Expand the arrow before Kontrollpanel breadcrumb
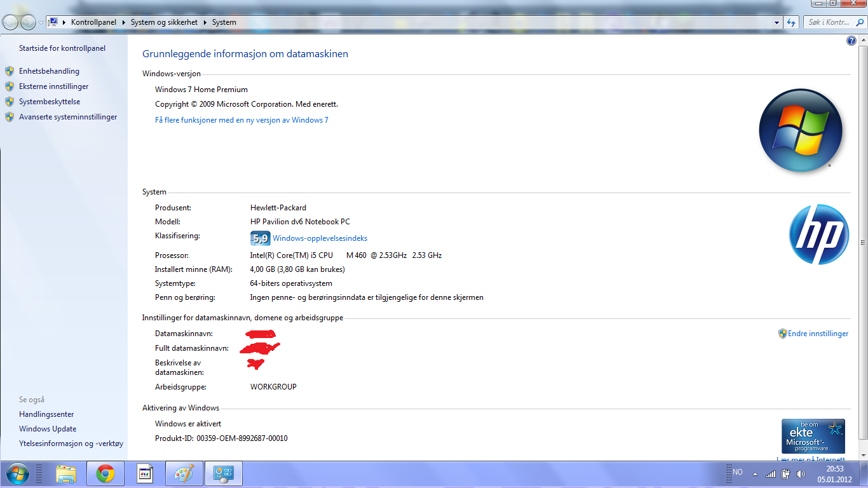This screenshot has height=488, width=868. [x=65, y=22]
